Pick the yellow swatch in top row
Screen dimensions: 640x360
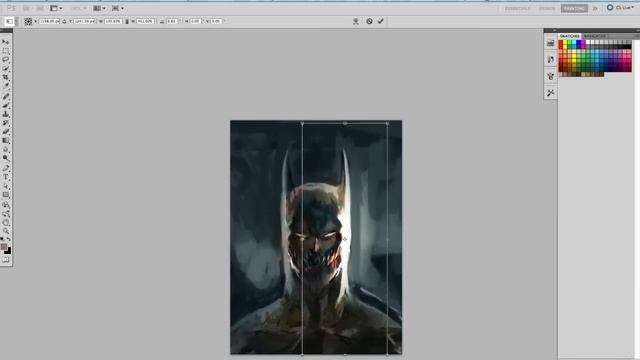click(x=565, y=42)
